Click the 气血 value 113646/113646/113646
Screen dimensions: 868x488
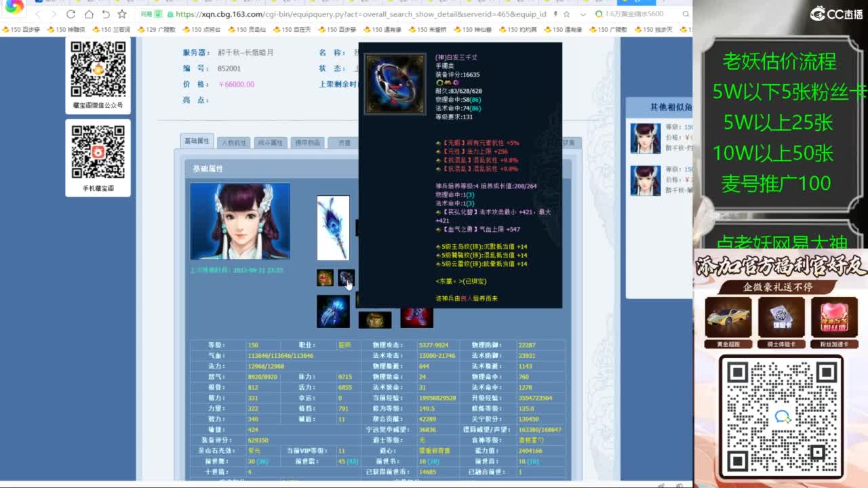[x=280, y=355]
